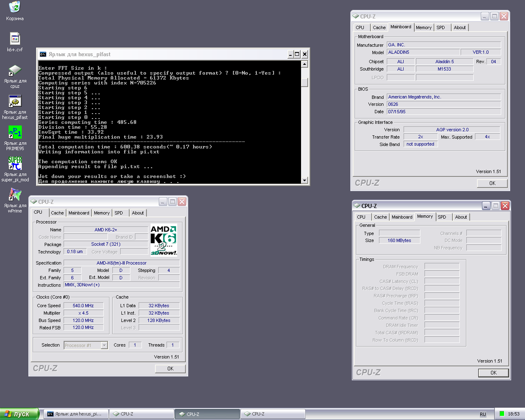Click the console scrollbar down arrow

click(x=304, y=180)
